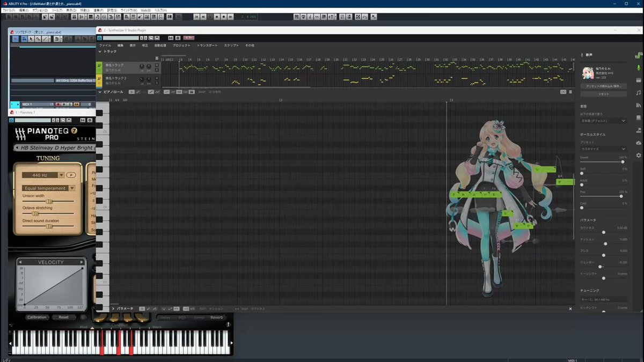
Task: Open the ファイル menu in Synthesizer V
Action: coord(105,46)
